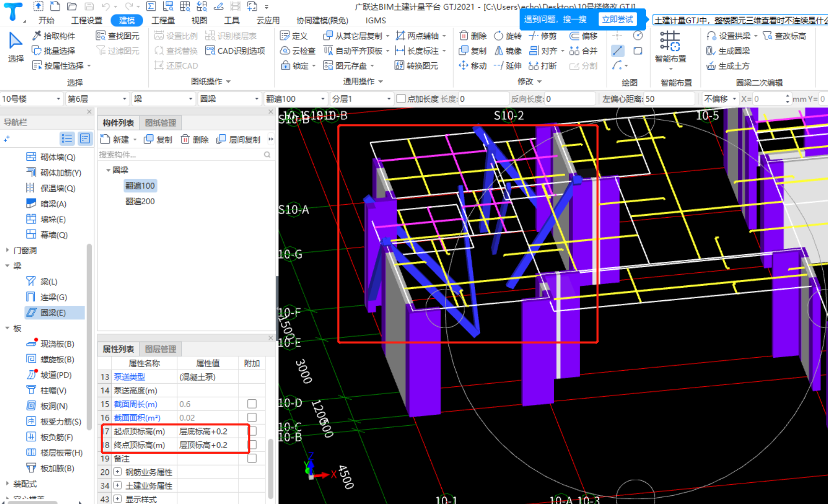This screenshot has width=828, height=504.
Task: Open CAD识别选项 settings
Action: click(235, 51)
